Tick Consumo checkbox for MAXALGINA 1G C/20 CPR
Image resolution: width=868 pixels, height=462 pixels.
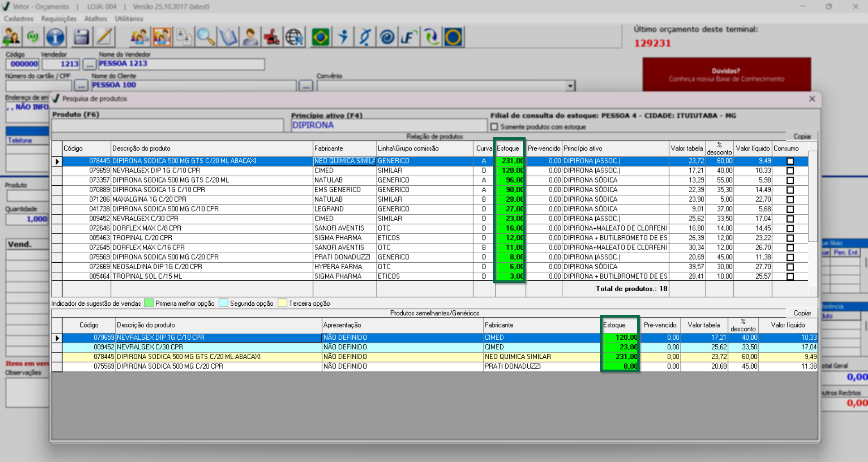pyautogui.click(x=790, y=199)
